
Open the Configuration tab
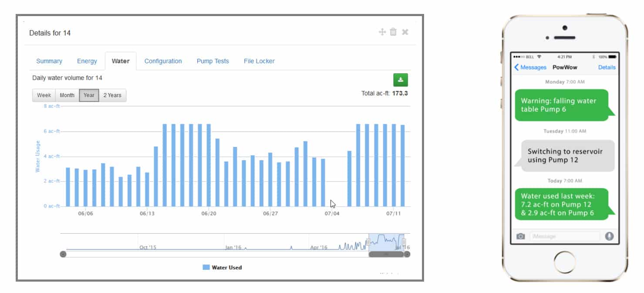pyautogui.click(x=163, y=61)
